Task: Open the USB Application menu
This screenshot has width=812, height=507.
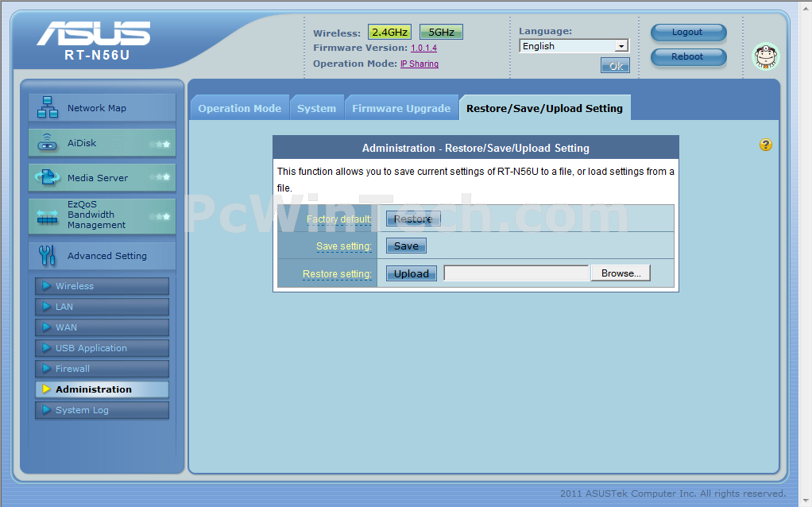Action: (x=102, y=348)
